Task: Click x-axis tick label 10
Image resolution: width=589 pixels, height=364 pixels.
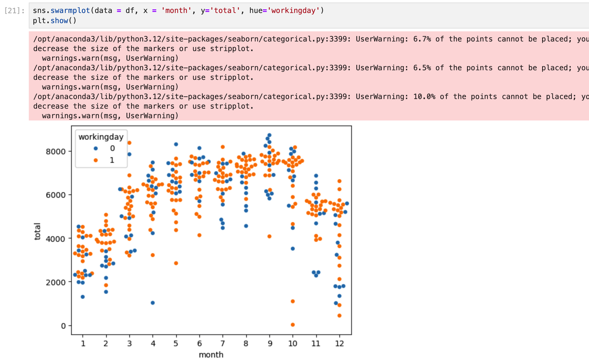Action: point(293,343)
